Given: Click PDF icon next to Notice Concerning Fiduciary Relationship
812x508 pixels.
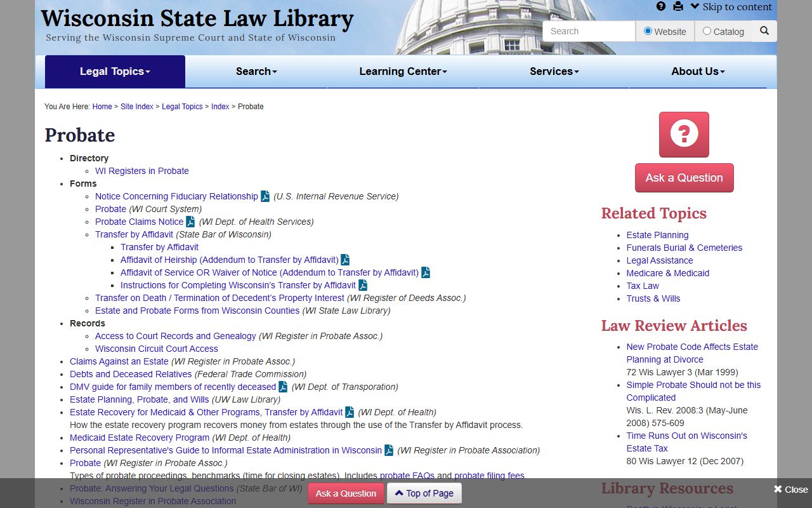Looking at the screenshot, I should tap(265, 196).
